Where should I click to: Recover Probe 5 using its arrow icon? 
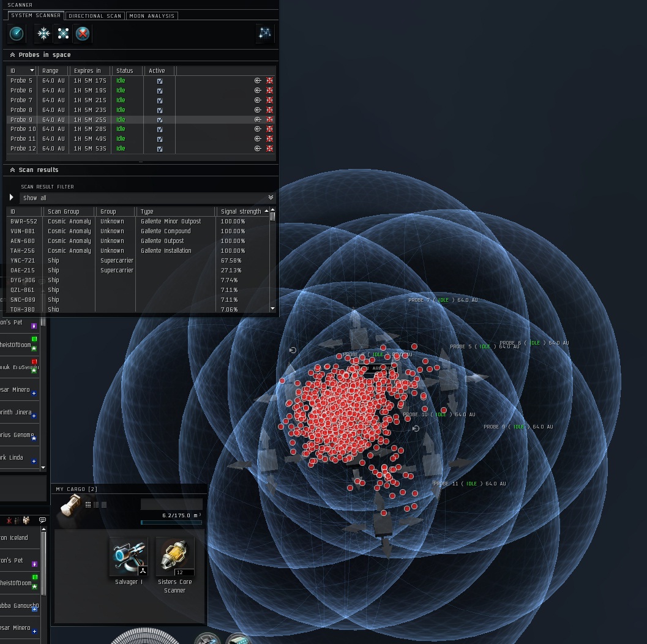[x=258, y=81]
